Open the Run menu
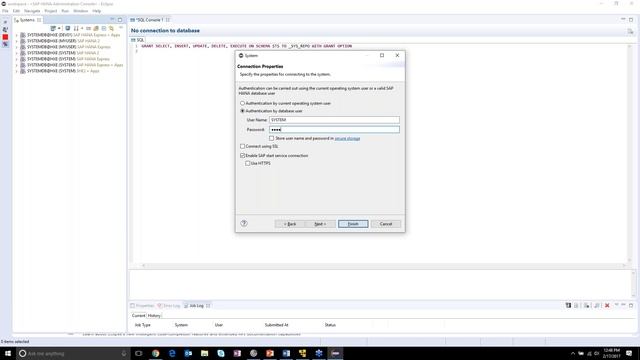This screenshot has height=360, width=640. (x=65, y=11)
